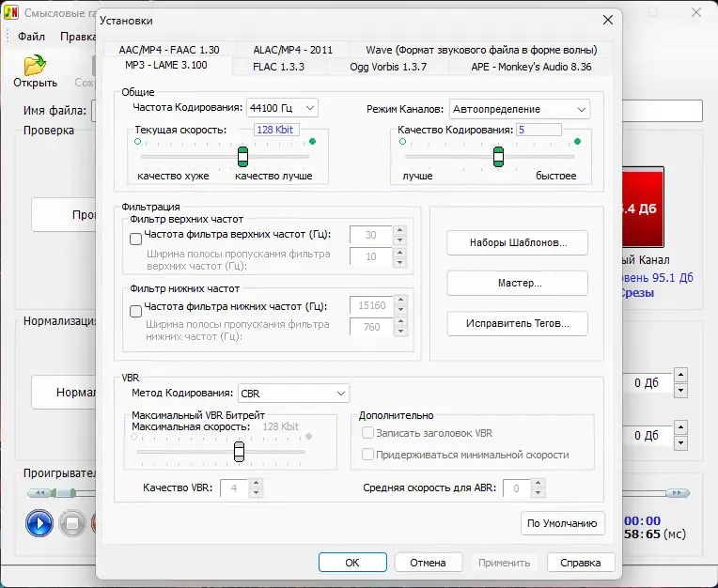
Task: Click the Справка button
Action: [x=581, y=563]
